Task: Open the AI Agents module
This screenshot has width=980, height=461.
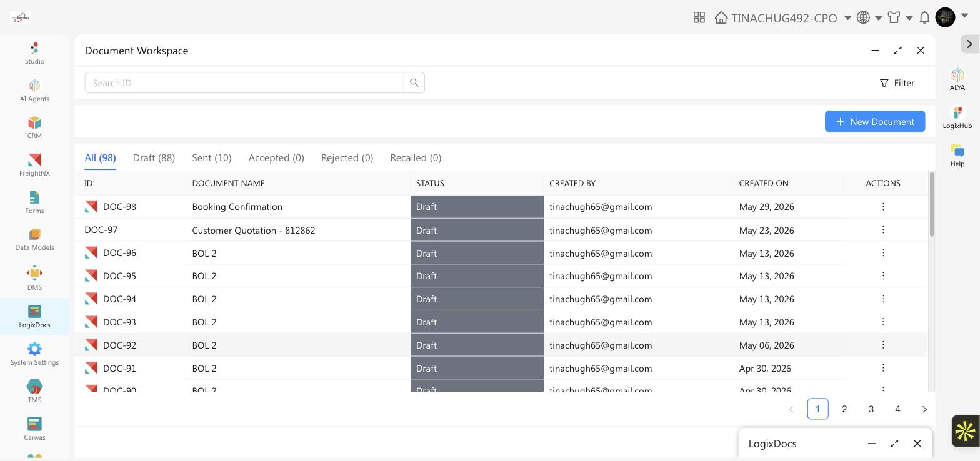Action: 34,91
